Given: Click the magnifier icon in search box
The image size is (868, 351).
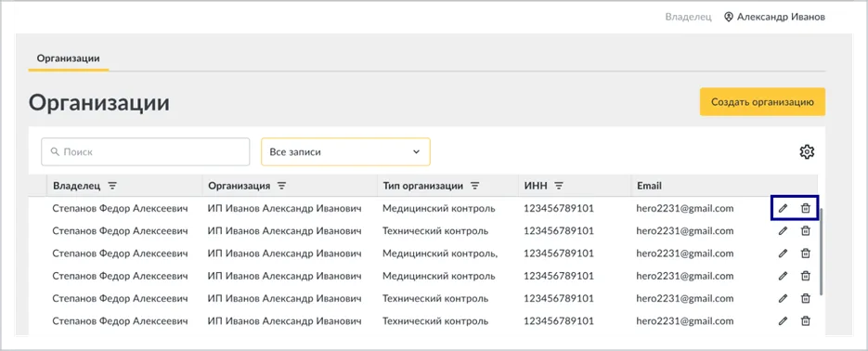Looking at the screenshot, I should [x=55, y=151].
